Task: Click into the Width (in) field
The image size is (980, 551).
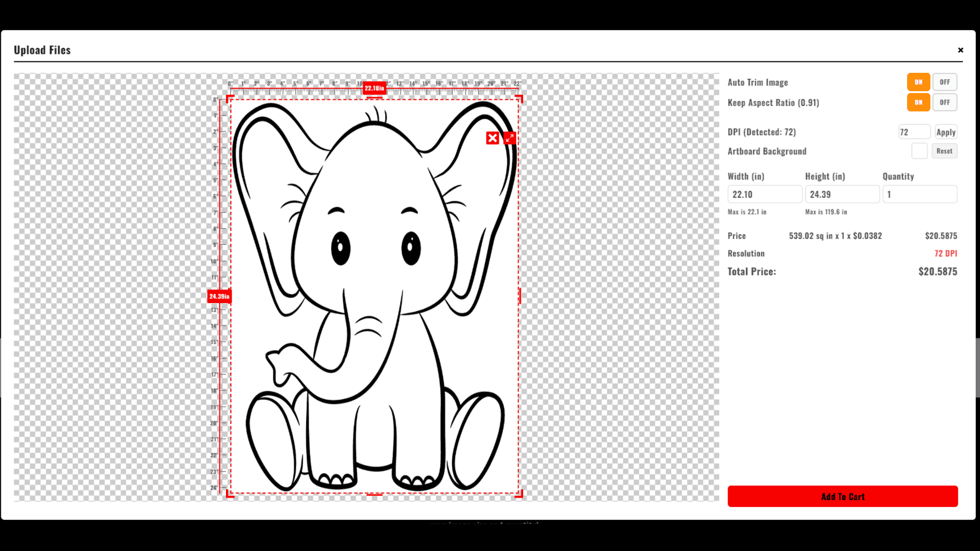Action: 764,195
